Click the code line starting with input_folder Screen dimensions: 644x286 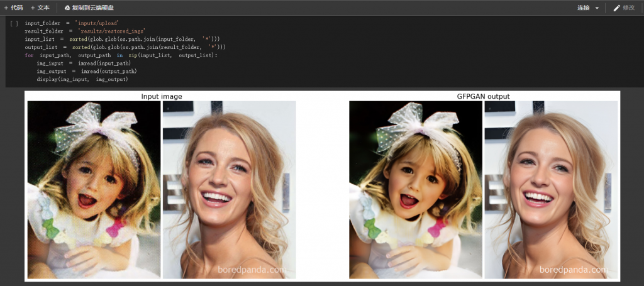[x=72, y=23]
